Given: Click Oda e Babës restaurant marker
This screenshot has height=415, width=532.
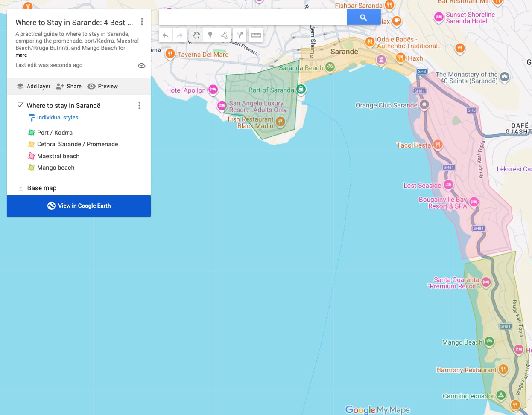Looking at the screenshot, I should [370, 42].
